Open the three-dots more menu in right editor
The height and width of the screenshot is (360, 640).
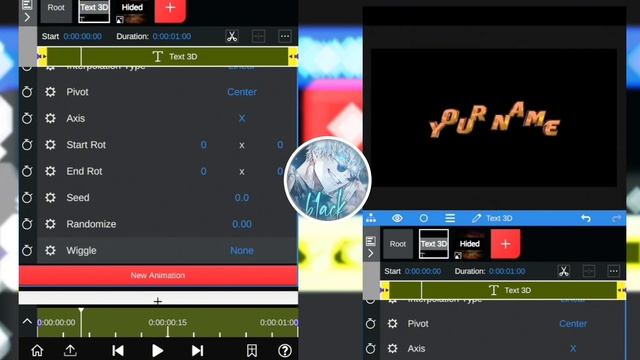(613, 271)
